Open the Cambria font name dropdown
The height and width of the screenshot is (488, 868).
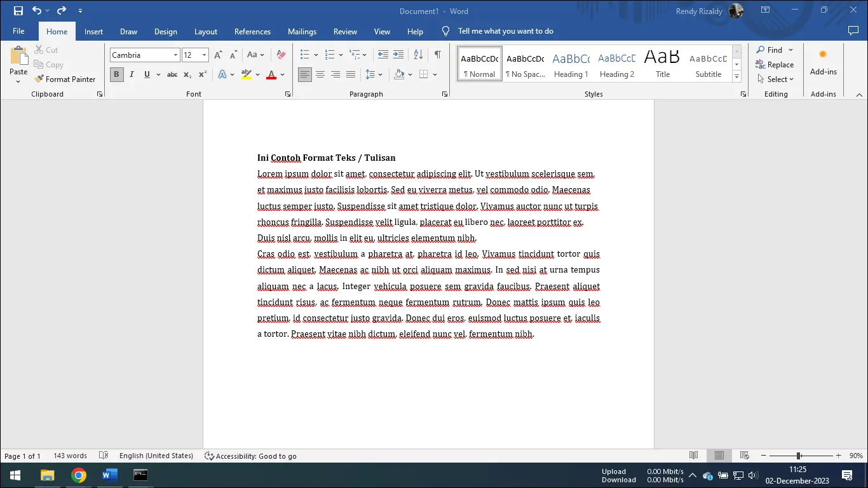tap(175, 55)
